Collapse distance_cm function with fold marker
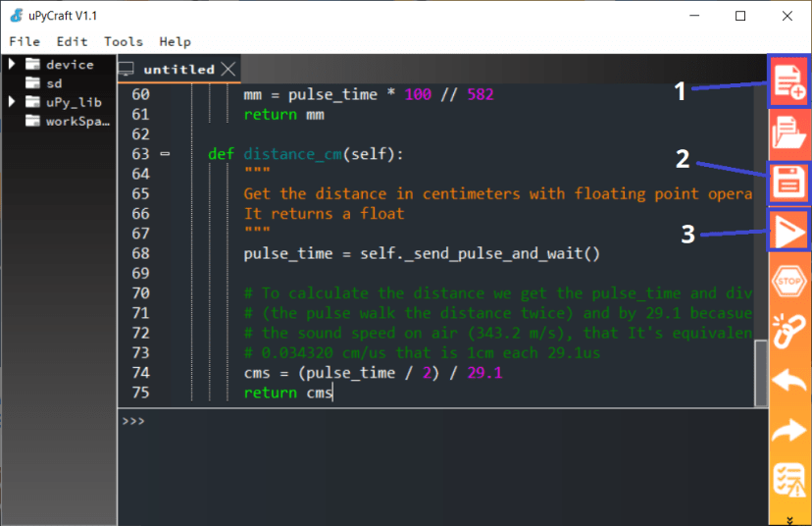The height and width of the screenshot is (526, 812). pos(165,153)
